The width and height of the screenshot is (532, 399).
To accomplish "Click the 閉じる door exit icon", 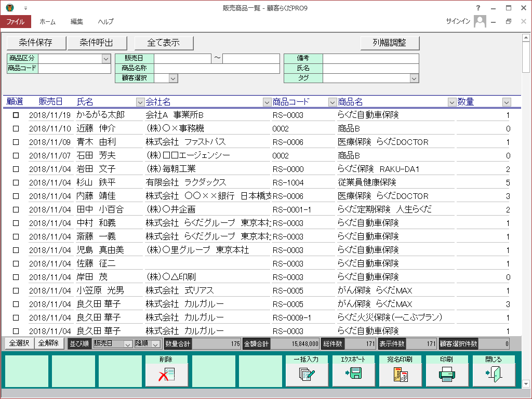I will (494, 371).
